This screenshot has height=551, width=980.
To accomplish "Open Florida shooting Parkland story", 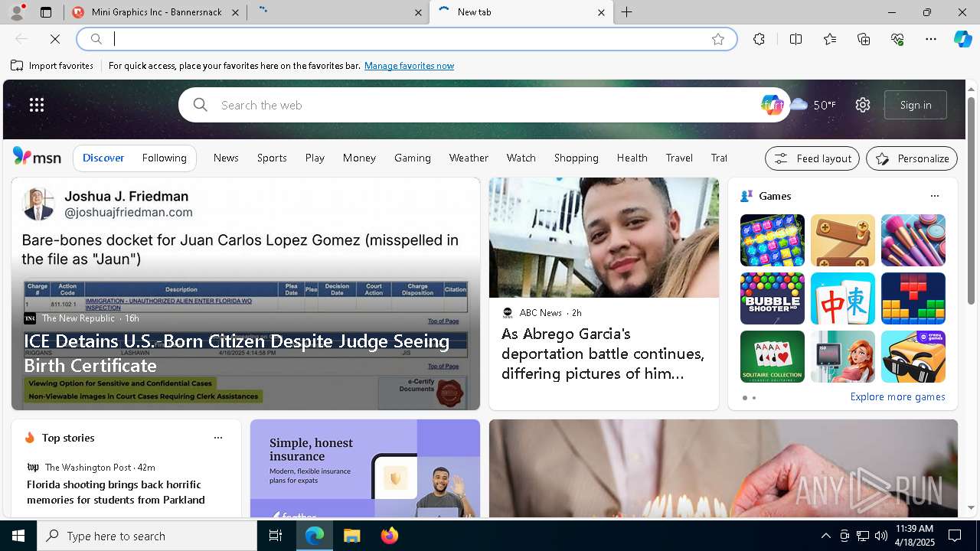I will (x=116, y=492).
